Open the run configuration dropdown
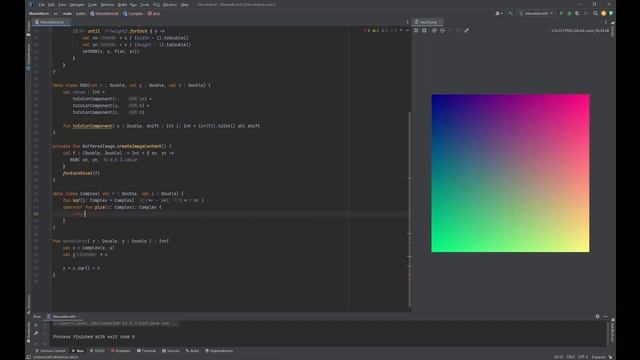The width and height of the screenshot is (640, 360). 536,13
